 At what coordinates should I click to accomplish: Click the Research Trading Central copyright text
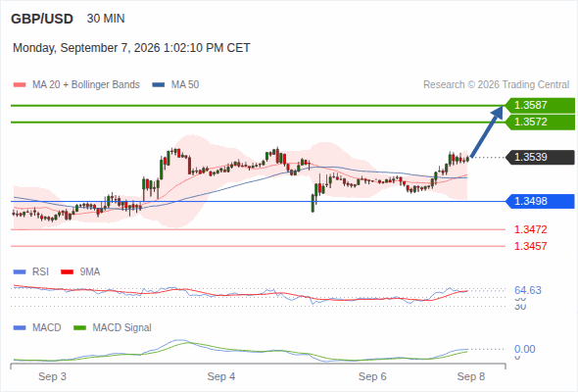tap(496, 85)
